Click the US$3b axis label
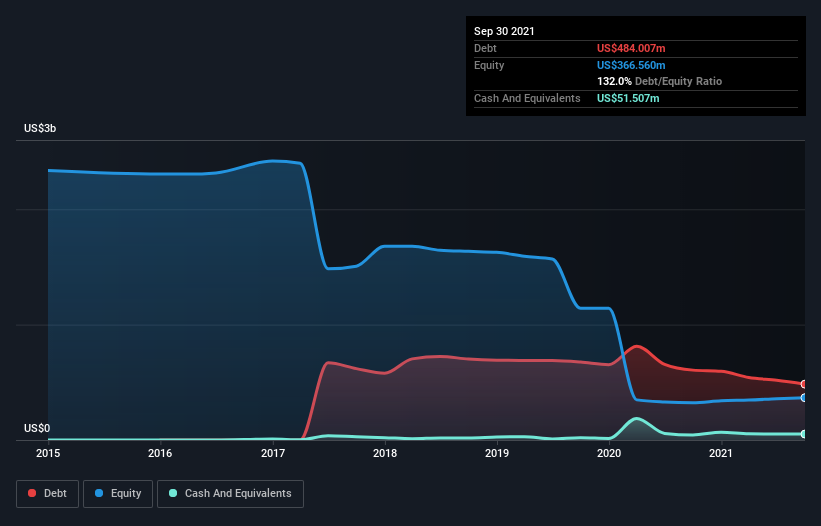The image size is (821, 526). click(40, 128)
